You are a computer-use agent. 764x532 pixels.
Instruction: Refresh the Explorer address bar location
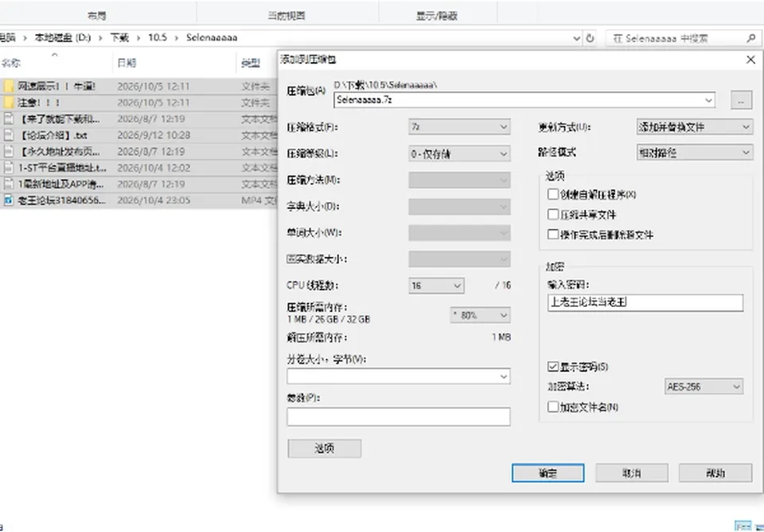click(x=590, y=38)
